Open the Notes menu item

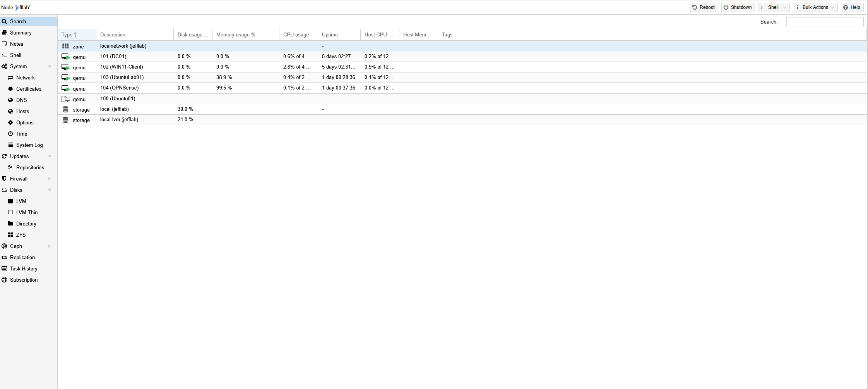29,44
